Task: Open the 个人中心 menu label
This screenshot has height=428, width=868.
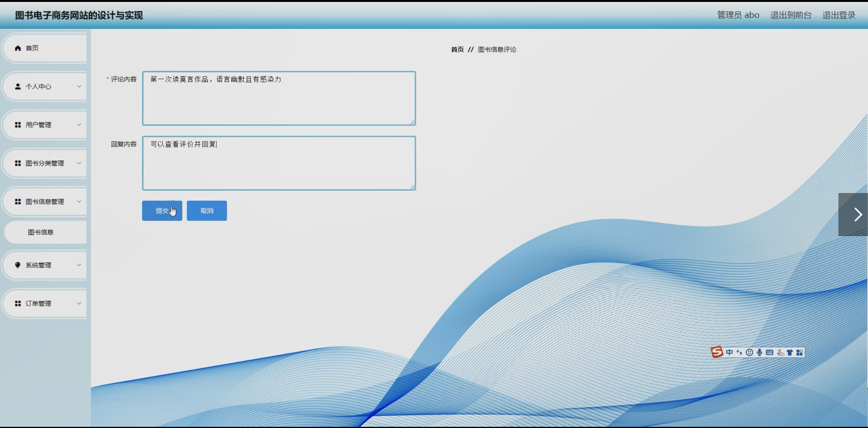Action: (x=38, y=87)
